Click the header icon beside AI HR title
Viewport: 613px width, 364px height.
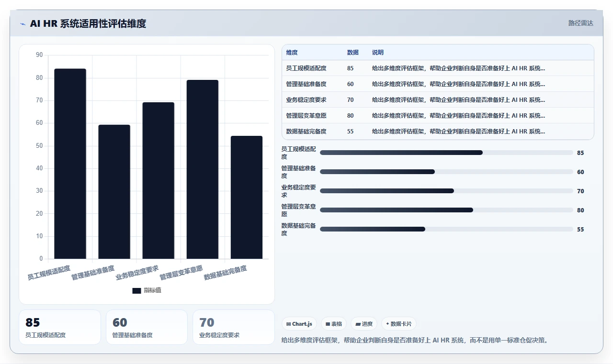tap(23, 24)
